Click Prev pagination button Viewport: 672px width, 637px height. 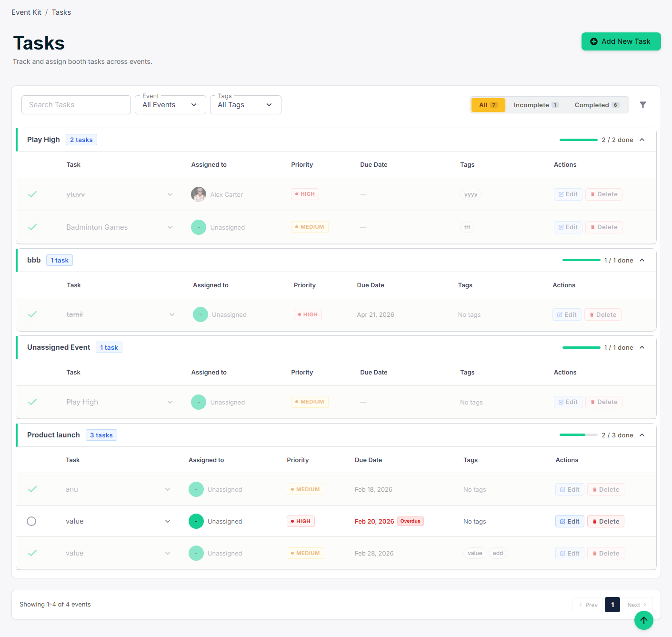click(x=588, y=605)
